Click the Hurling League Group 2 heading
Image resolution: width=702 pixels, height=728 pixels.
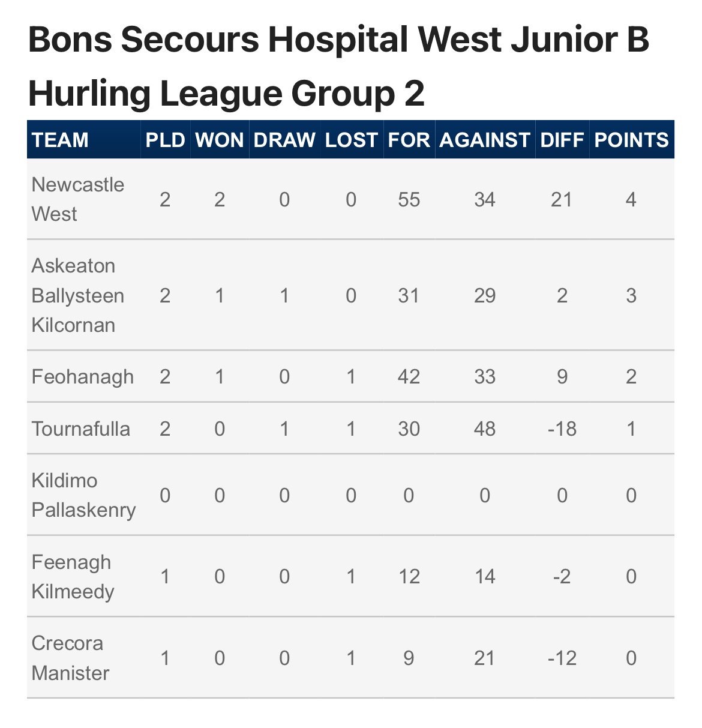click(226, 94)
